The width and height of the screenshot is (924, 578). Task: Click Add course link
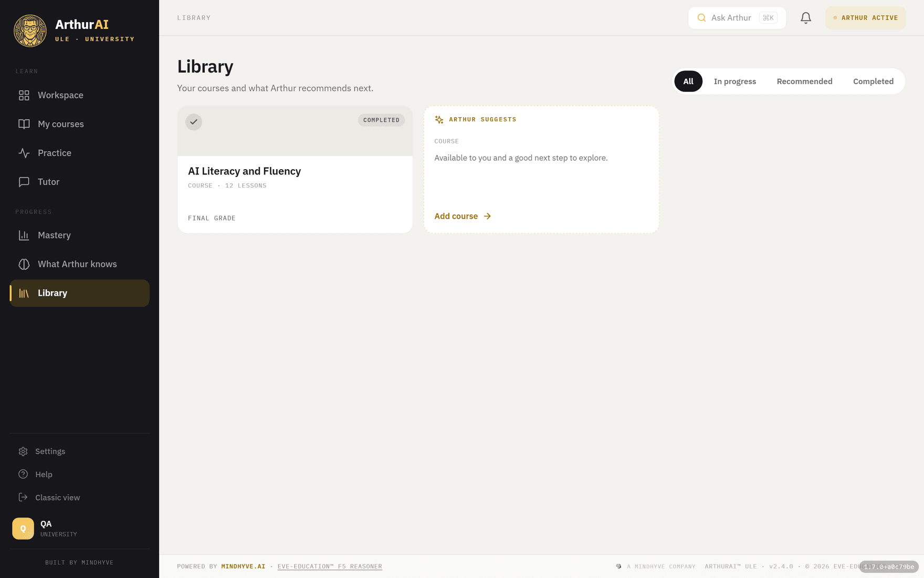[x=463, y=216]
